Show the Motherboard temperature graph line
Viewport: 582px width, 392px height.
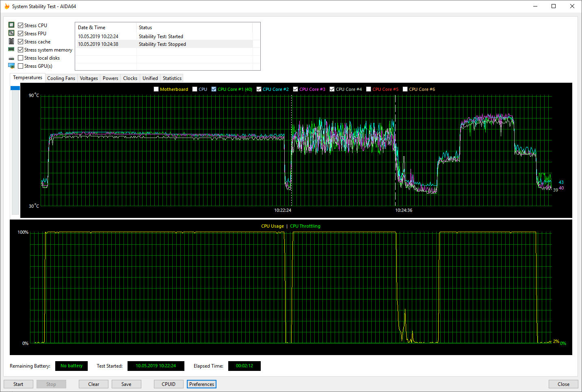(156, 89)
